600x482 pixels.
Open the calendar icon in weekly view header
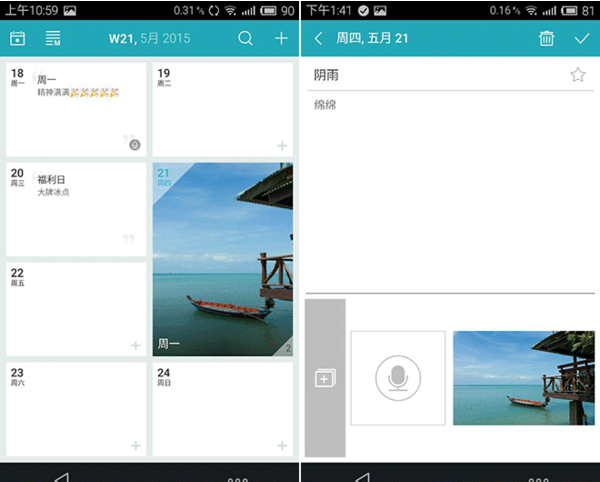(17, 39)
